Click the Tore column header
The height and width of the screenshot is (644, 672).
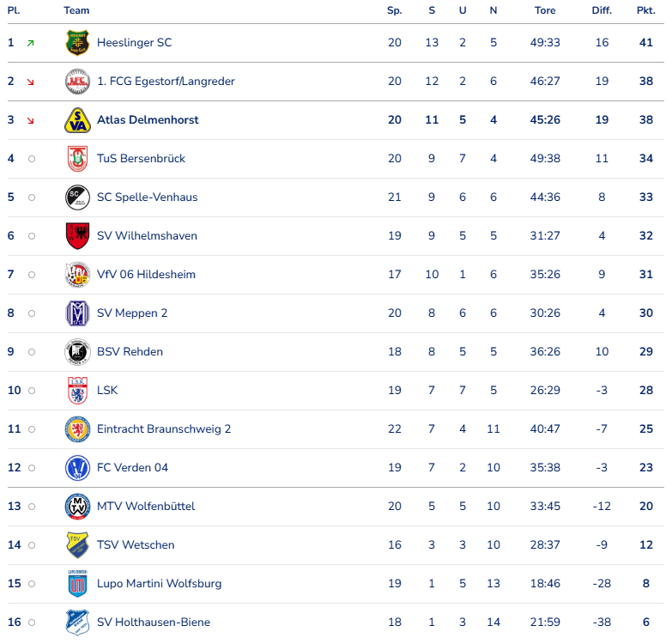click(x=545, y=10)
